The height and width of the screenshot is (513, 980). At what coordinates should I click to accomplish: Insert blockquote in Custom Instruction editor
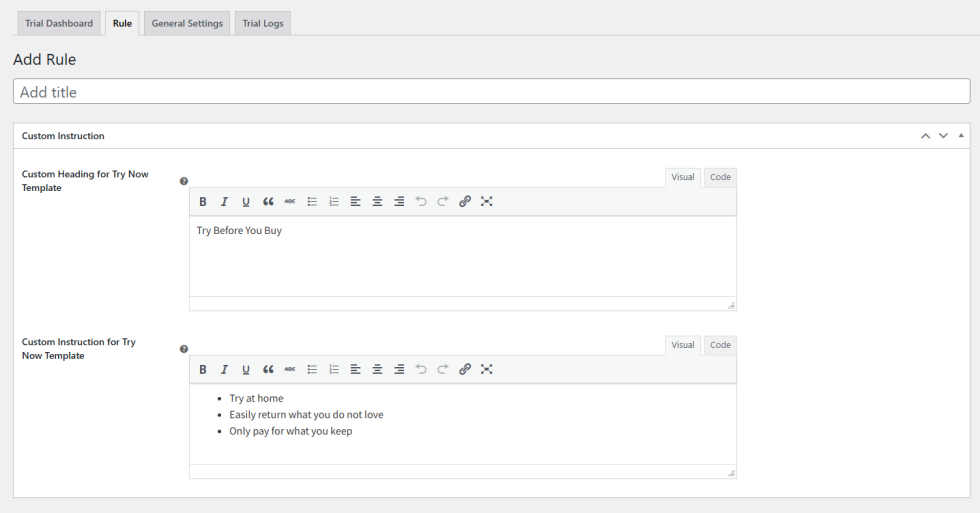click(268, 369)
